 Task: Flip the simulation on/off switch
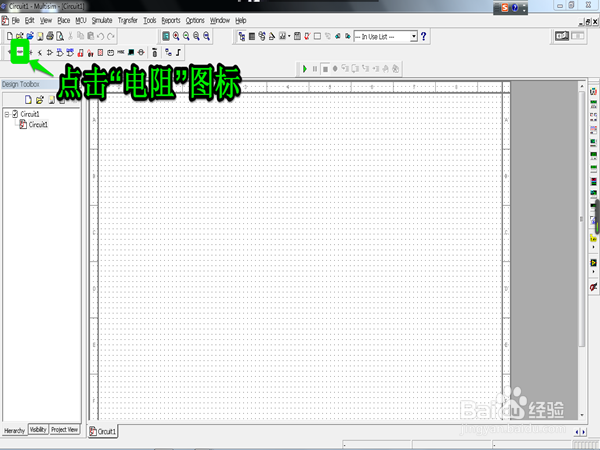coord(562,36)
